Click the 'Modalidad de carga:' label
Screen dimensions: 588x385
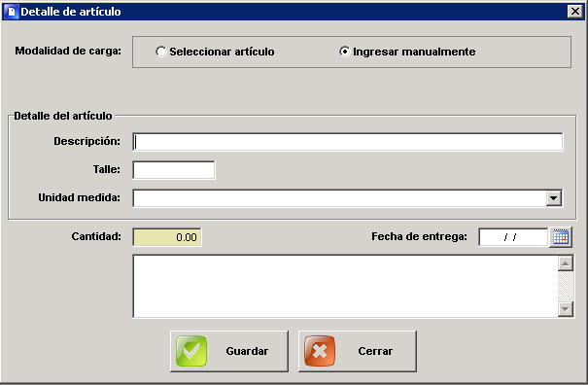pyautogui.click(x=68, y=51)
